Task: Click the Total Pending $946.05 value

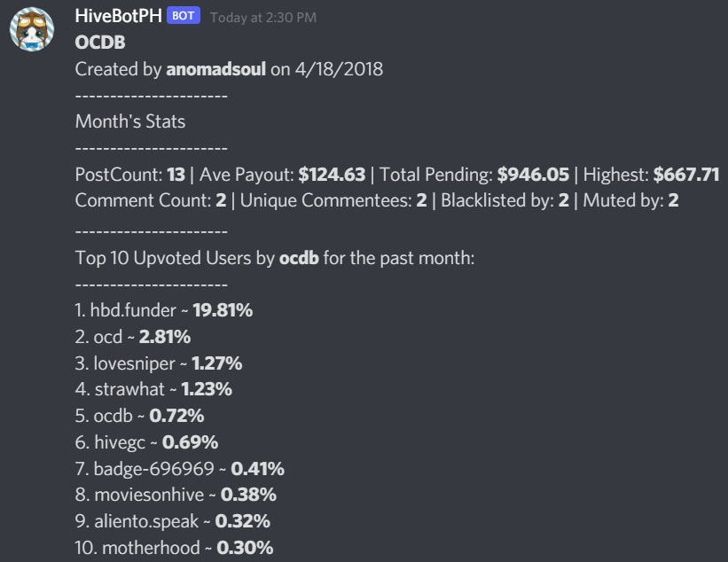Action: (533, 175)
